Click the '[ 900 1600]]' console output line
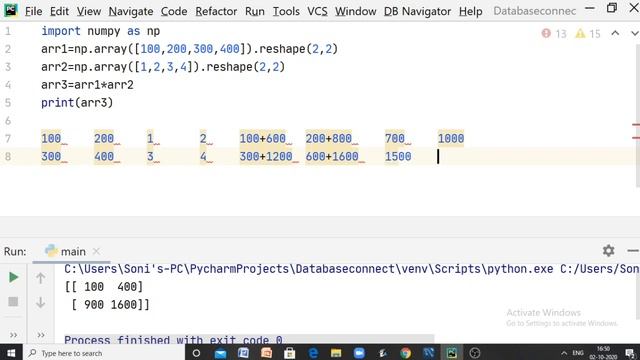The height and width of the screenshot is (360, 640). coord(110,305)
